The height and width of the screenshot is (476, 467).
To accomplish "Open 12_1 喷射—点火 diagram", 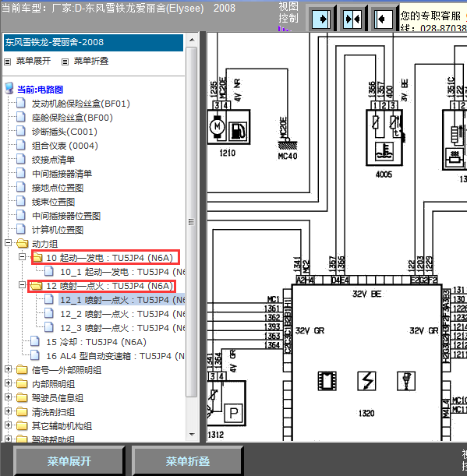I will point(122,300).
